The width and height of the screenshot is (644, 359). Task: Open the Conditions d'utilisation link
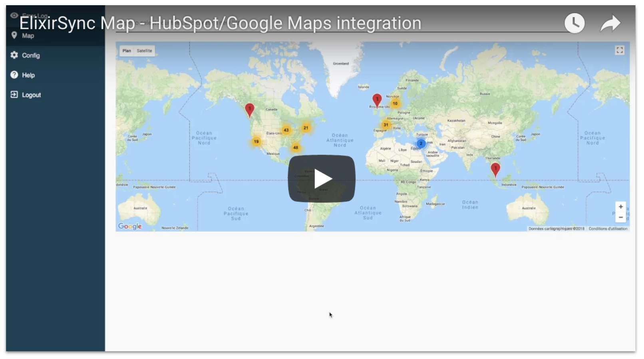[608, 229]
